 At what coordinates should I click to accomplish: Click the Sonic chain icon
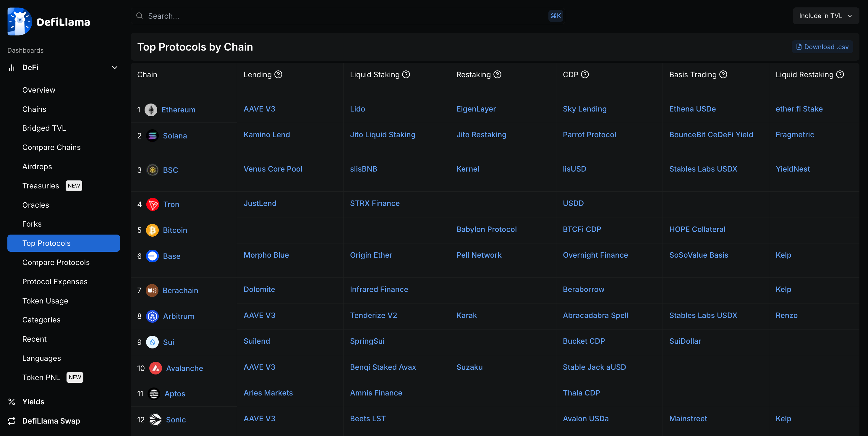155,419
